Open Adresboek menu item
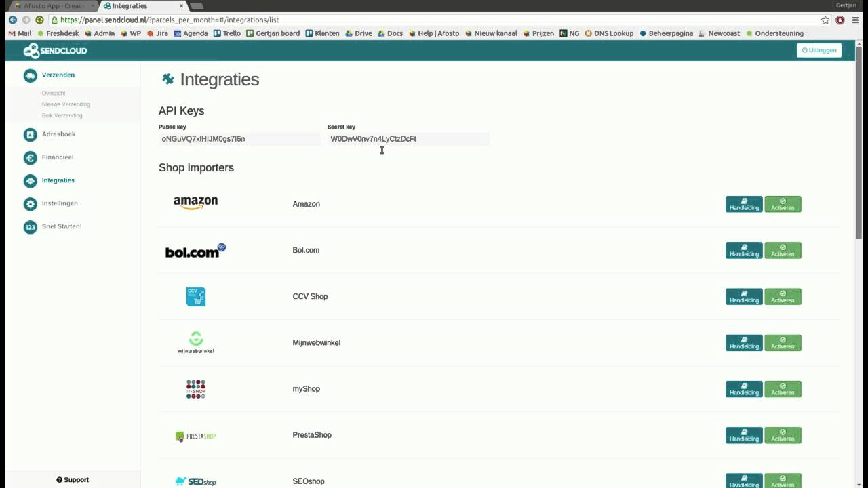The image size is (868, 488). click(58, 134)
